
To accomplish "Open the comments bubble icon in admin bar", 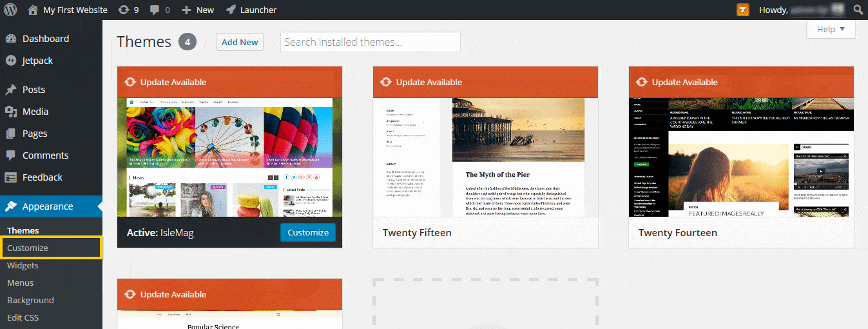I will (155, 10).
